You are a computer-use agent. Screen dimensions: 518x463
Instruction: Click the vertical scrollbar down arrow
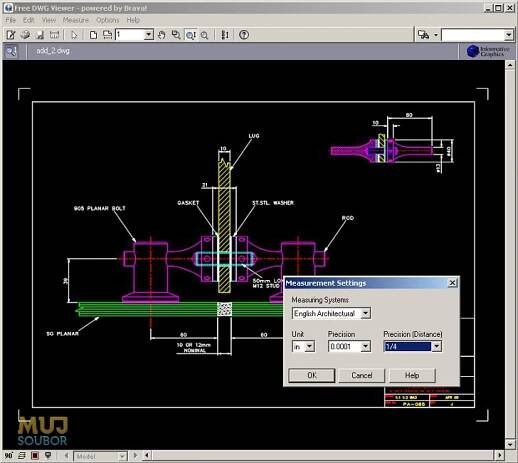[x=510, y=444]
